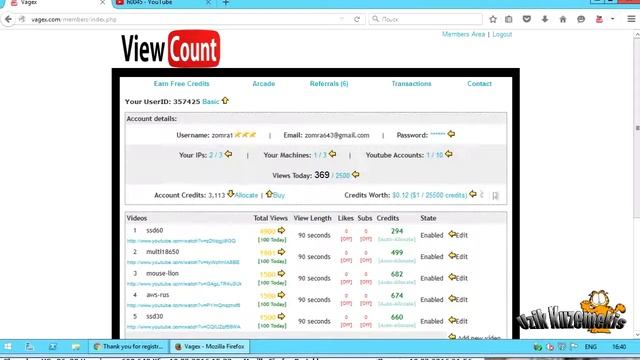Click the arrow icon beside Password

pyautogui.click(x=451, y=134)
